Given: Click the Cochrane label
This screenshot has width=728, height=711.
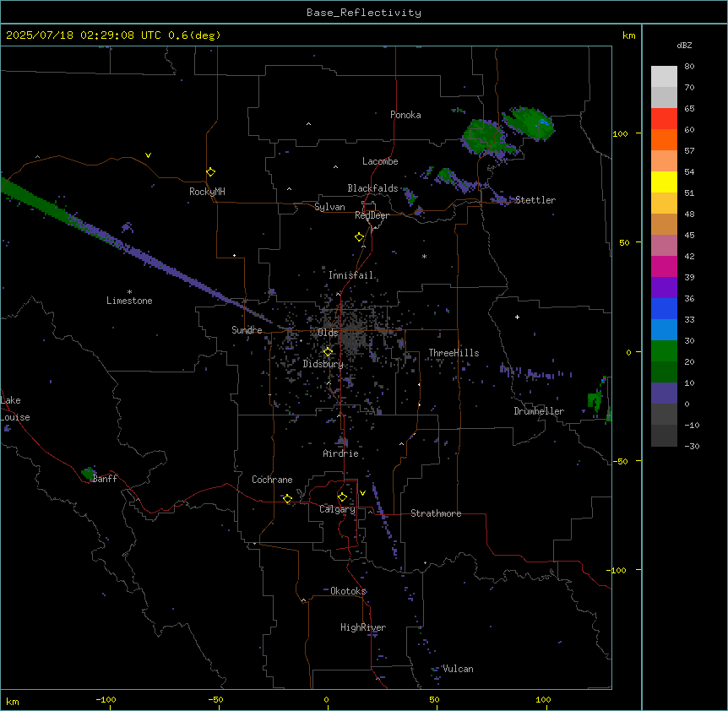Looking at the screenshot, I should click(x=272, y=480).
